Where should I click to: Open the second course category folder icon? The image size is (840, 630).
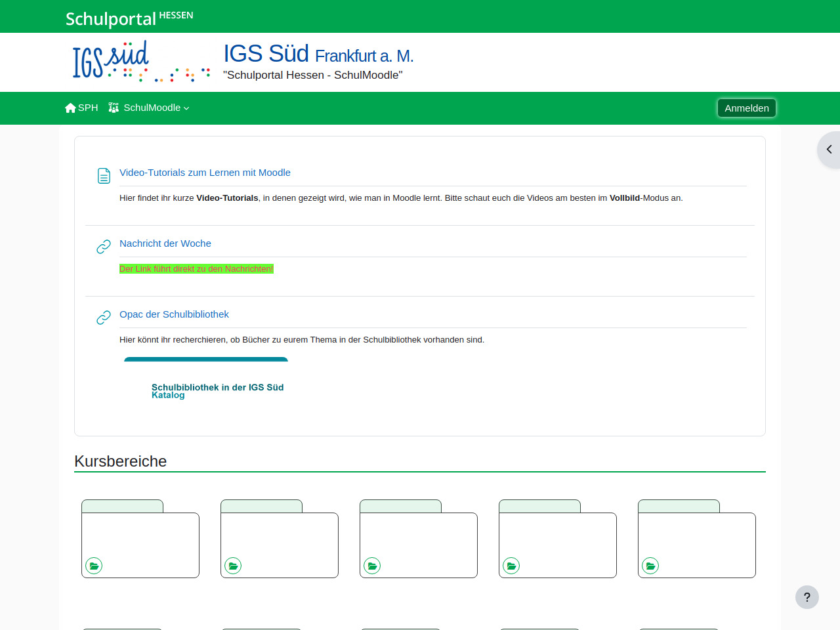click(x=233, y=566)
